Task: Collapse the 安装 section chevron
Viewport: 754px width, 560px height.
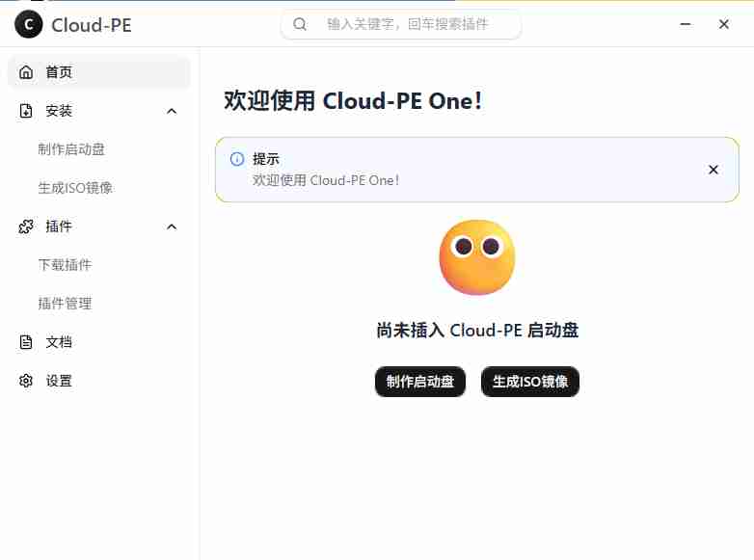Action: [172, 111]
